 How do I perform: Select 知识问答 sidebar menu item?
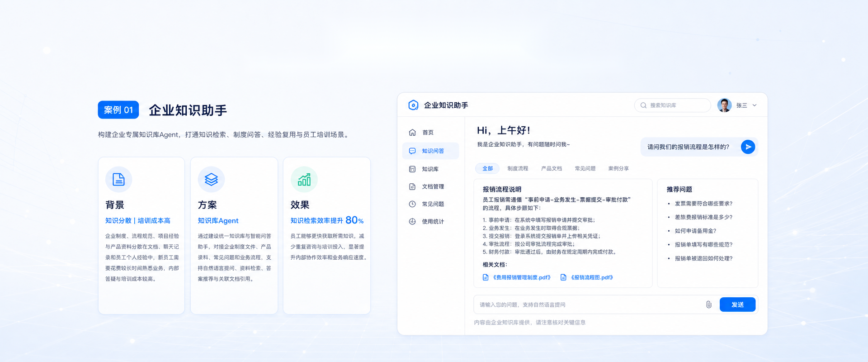[430, 151]
